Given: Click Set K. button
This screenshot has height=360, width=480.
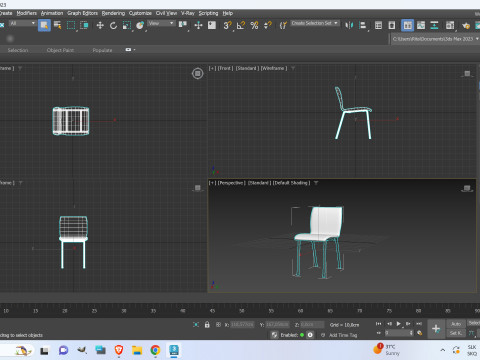Looking at the screenshot, I should pos(456,333).
